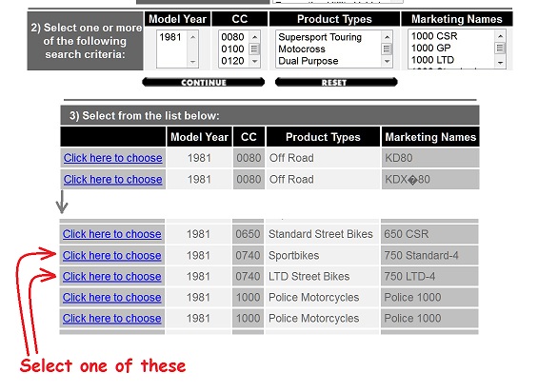Click the CC list's scrollbar thumb
This screenshot has height=392, width=558.
pyautogui.click(x=254, y=49)
